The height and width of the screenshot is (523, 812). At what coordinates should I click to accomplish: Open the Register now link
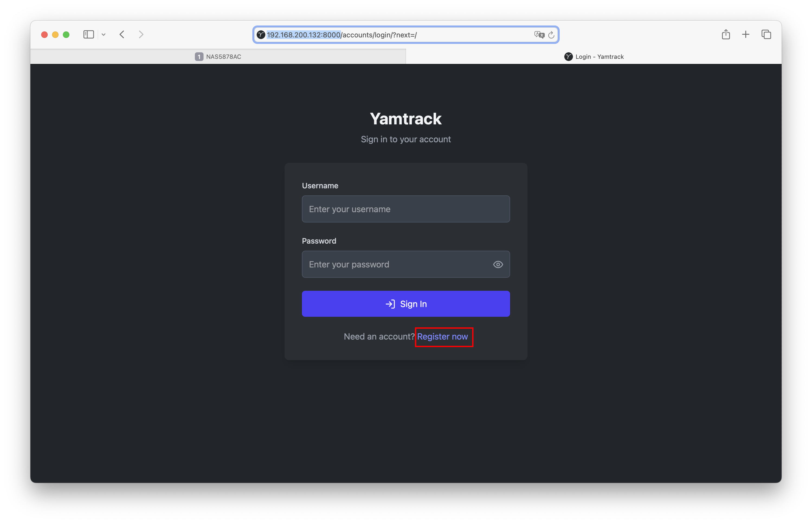pos(442,337)
